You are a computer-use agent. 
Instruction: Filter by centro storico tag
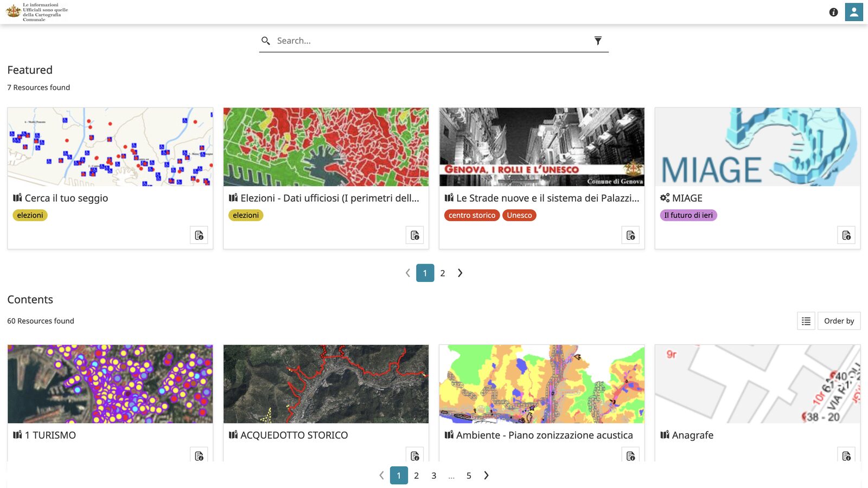point(472,215)
